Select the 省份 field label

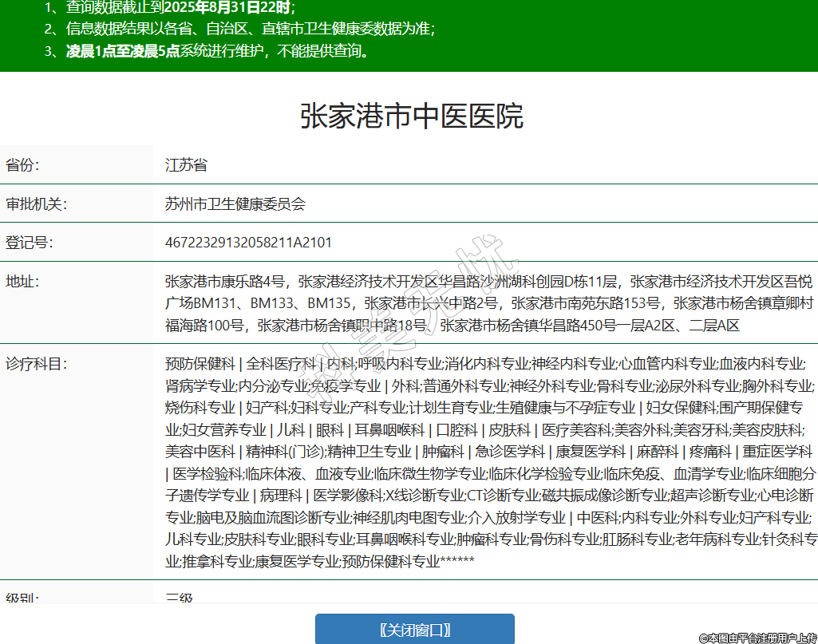tap(22, 165)
